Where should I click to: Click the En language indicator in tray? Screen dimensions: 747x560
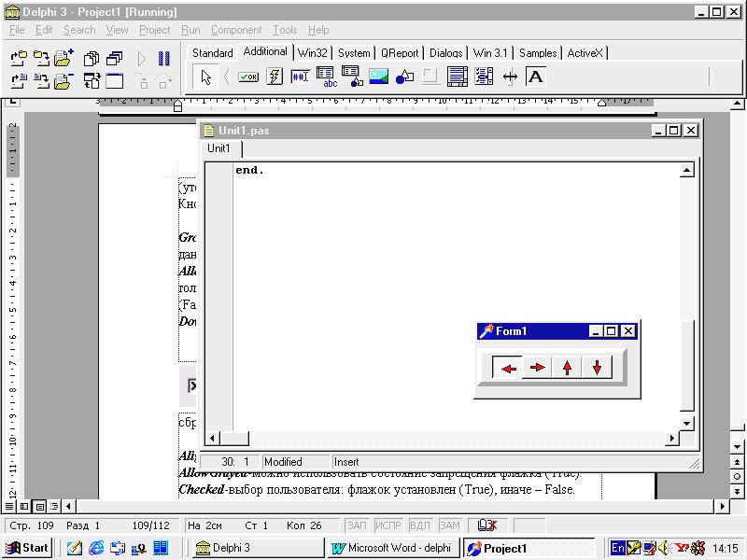pyautogui.click(x=617, y=548)
